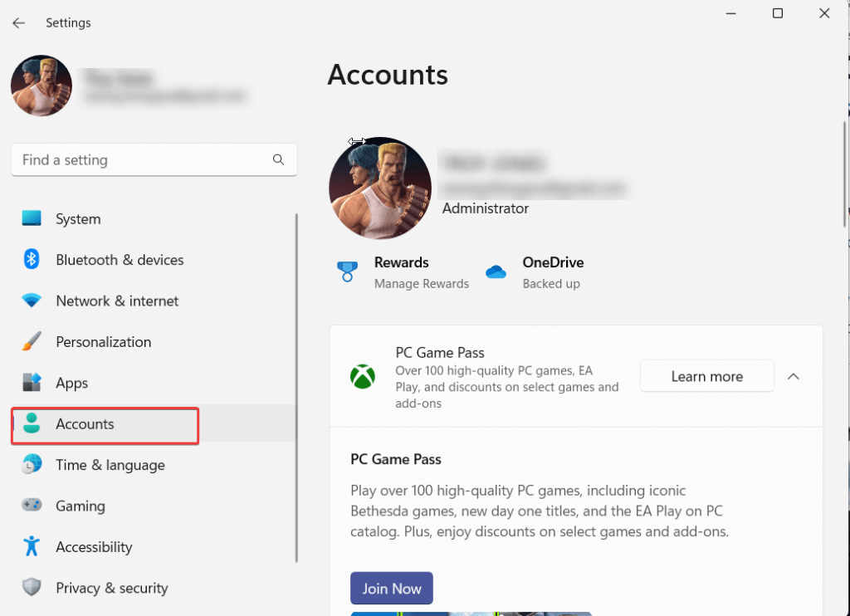The height and width of the screenshot is (616, 850).
Task: Click the sidebar profile avatar
Action: (42, 86)
